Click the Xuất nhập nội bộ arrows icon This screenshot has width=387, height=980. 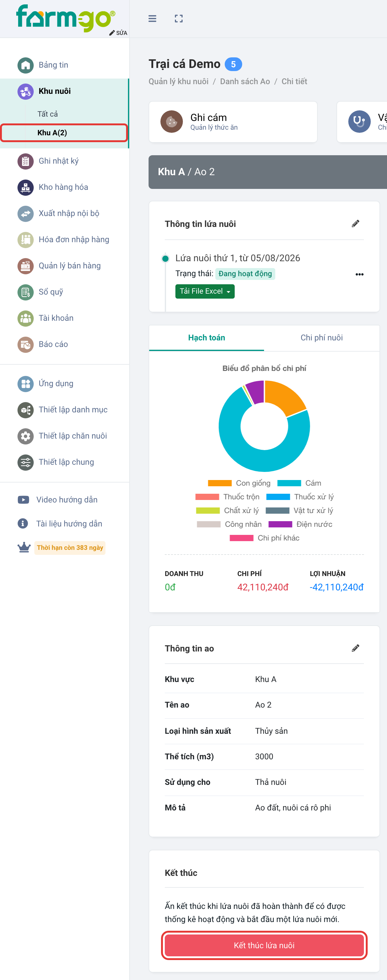(x=26, y=214)
